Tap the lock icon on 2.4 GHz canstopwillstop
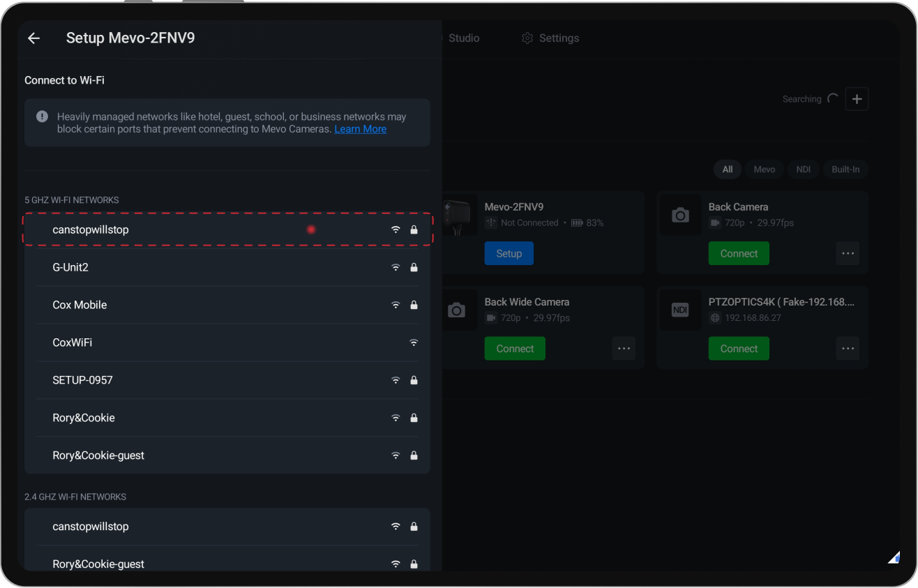Image resolution: width=918 pixels, height=588 pixels. tap(414, 527)
